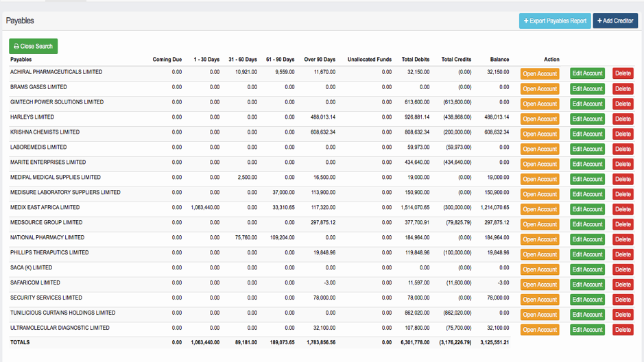Open Account for Brams Gases Limited

[540, 89]
